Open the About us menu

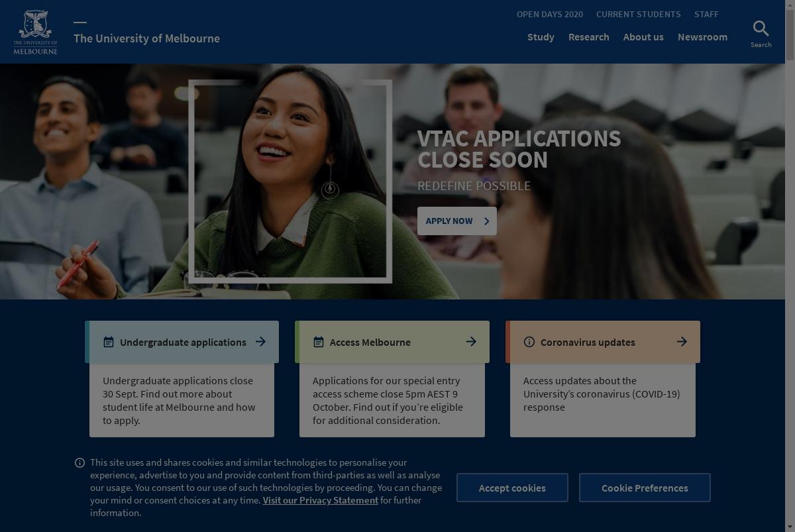[x=643, y=37]
